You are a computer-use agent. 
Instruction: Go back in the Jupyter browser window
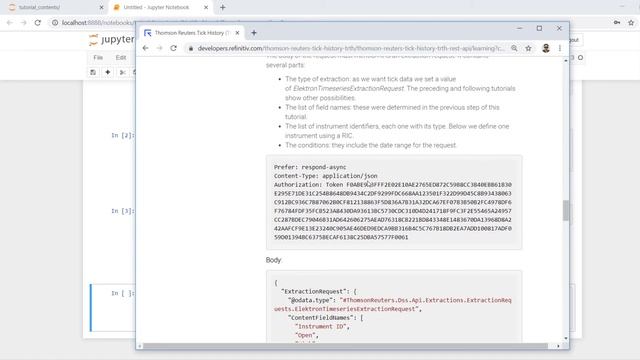[10, 23]
